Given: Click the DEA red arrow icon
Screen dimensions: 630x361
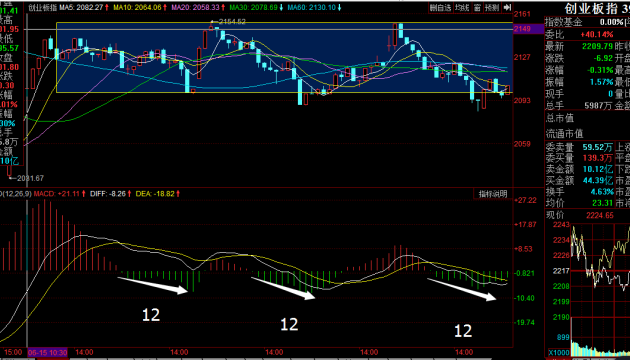Looking at the screenshot, I should click(x=178, y=194).
